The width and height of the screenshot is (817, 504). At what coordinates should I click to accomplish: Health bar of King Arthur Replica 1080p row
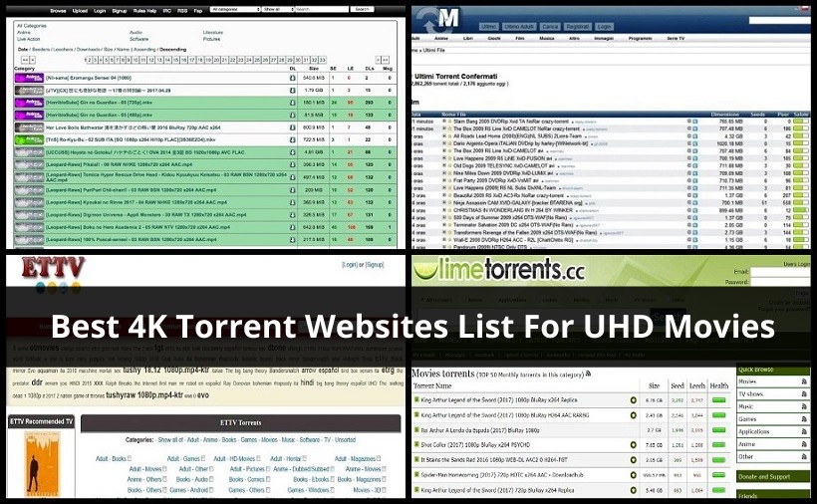pyautogui.click(x=718, y=400)
